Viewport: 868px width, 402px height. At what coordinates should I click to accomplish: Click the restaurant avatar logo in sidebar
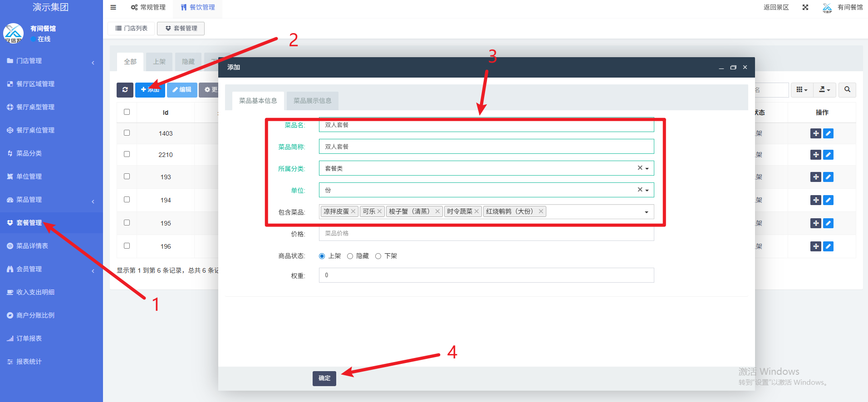pyautogui.click(x=13, y=33)
